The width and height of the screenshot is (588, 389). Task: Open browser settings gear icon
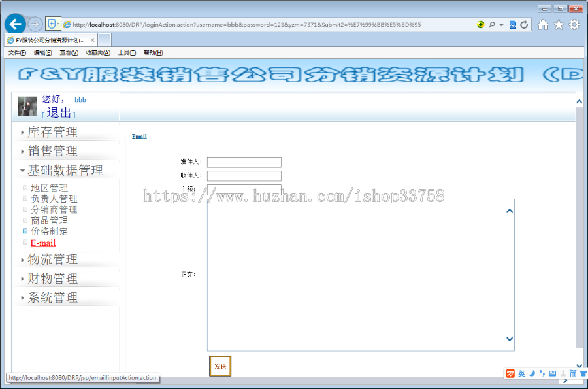[572, 23]
